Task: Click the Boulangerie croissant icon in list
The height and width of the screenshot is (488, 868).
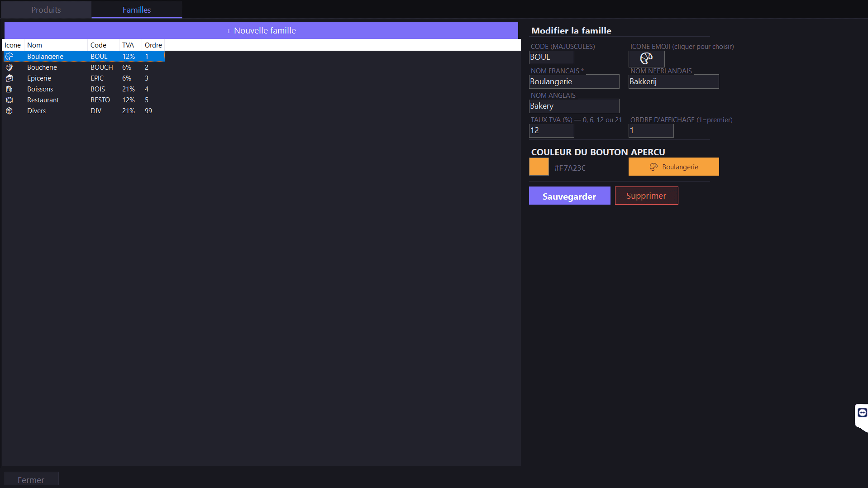Action: point(9,57)
